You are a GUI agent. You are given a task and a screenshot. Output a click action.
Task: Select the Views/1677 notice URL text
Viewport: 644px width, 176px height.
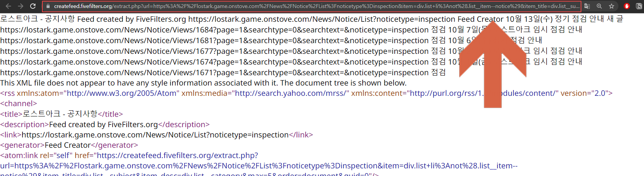click(215, 51)
